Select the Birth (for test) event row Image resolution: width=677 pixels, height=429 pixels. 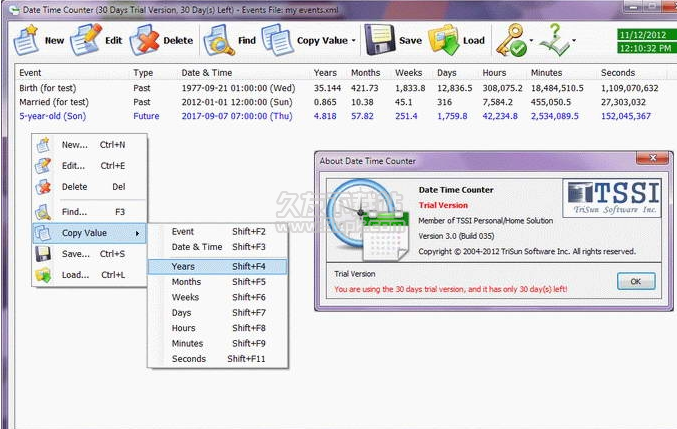tap(341, 88)
